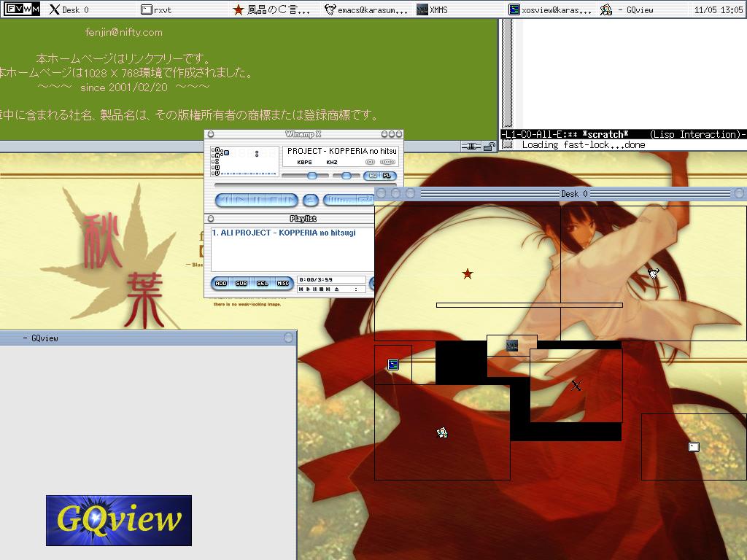Click the emacs gnu icon in pager
This screenshot has width=747, height=560.
pyautogui.click(x=653, y=273)
